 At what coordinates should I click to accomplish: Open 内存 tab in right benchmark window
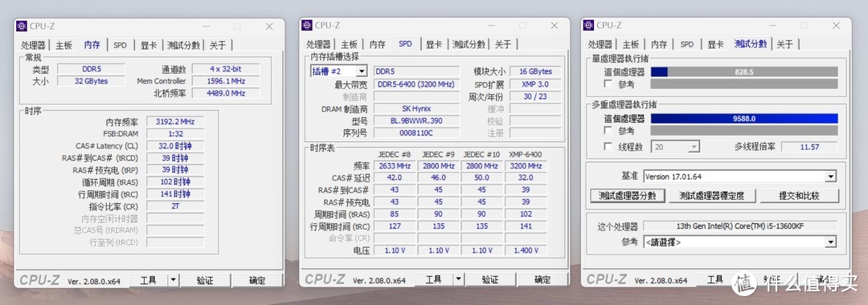659,45
